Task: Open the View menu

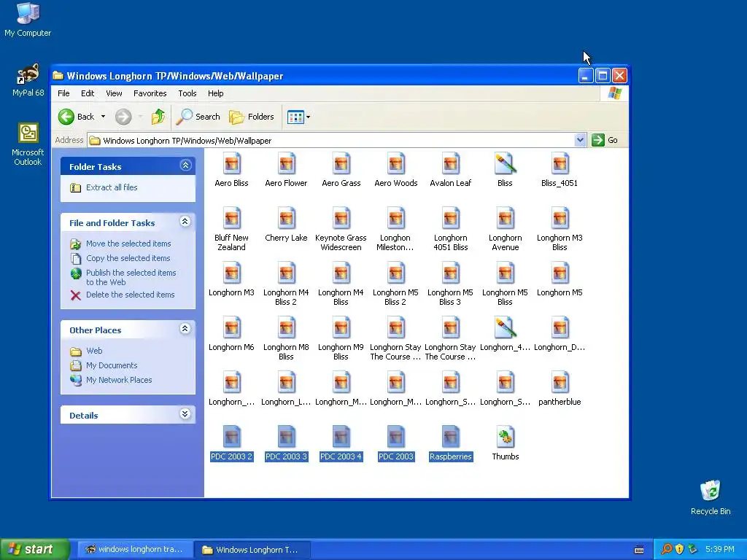Action: [x=114, y=93]
